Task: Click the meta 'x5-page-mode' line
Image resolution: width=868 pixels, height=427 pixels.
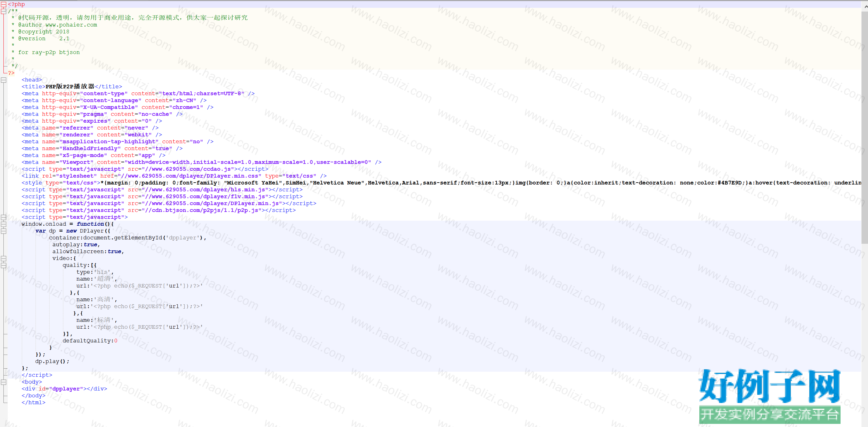Action: pyautogui.click(x=93, y=155)
